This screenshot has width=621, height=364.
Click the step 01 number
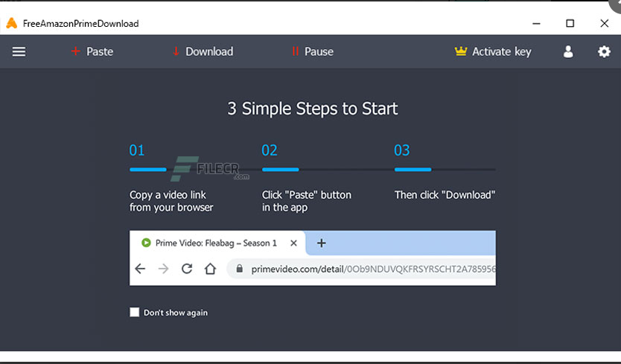[x=137, y=150]
